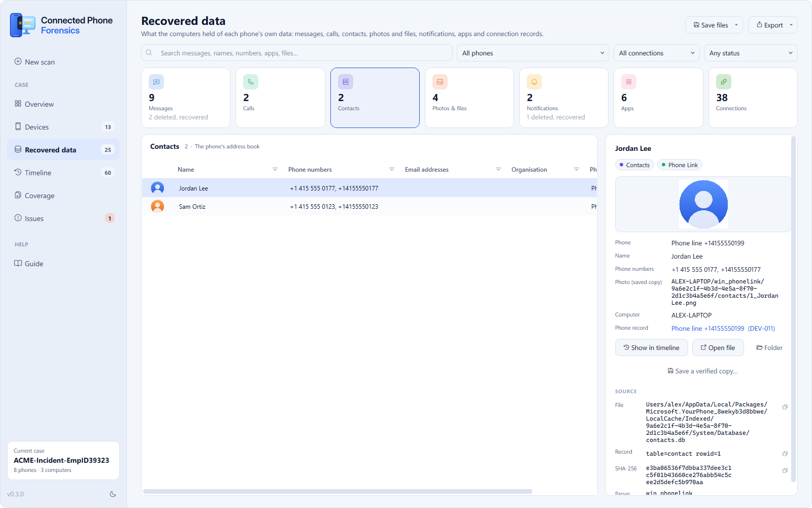The width and height of the screenshot is (812, 508).
Task: Copy the source file path
Action: click(x=785, y=407)
